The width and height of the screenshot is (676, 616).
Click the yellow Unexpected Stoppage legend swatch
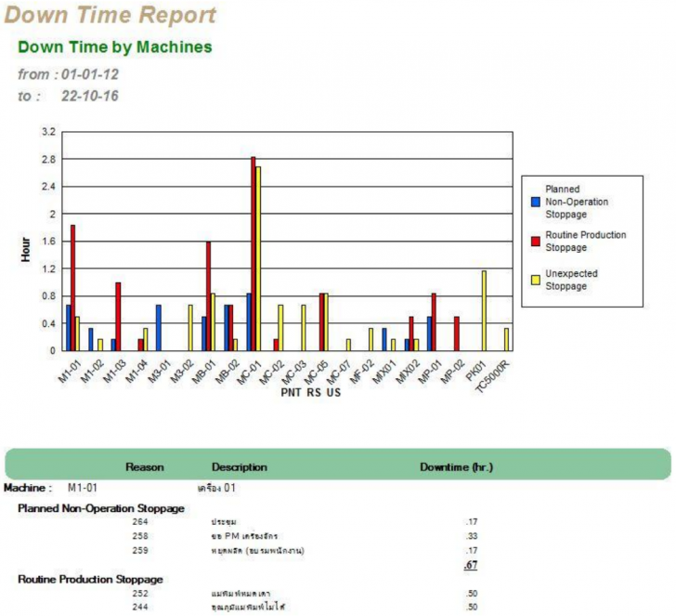(x=536, y=280)
